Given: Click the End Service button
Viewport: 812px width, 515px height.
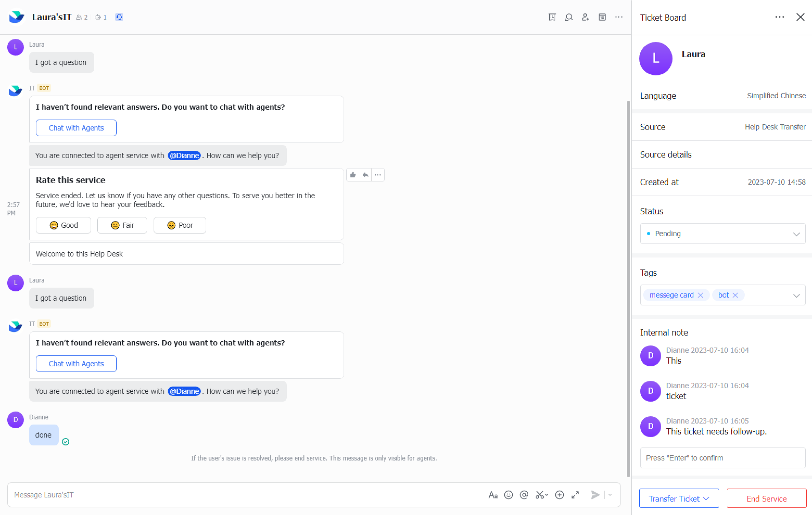Looking at the screenshot, I should (x=766, y=498).
